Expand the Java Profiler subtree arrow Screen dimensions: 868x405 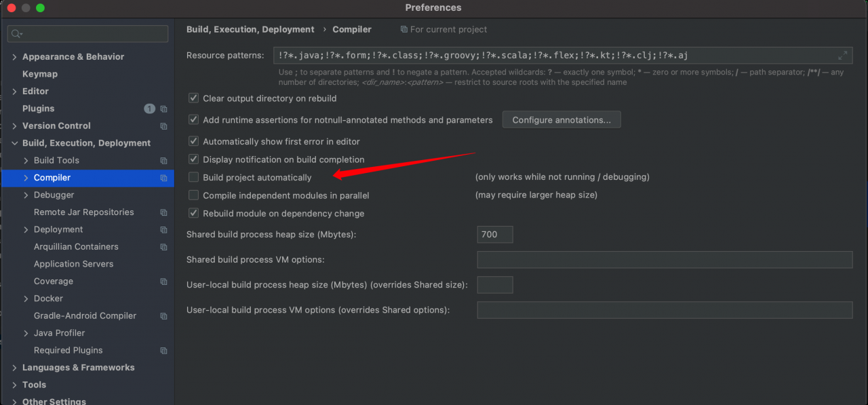pos(26,333)
